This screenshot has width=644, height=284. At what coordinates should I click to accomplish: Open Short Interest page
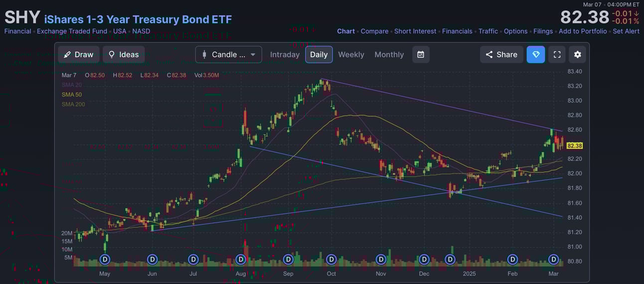click(x=415, y=31)
